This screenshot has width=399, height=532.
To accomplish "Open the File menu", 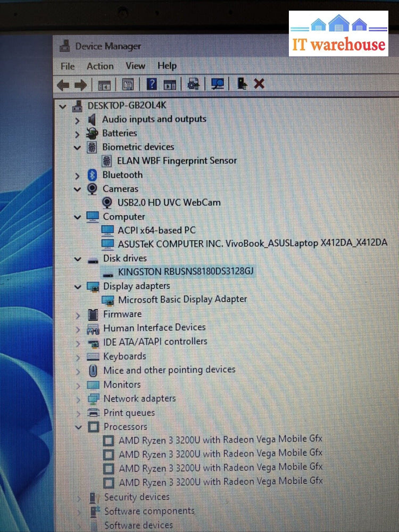I will coord(68,66).
